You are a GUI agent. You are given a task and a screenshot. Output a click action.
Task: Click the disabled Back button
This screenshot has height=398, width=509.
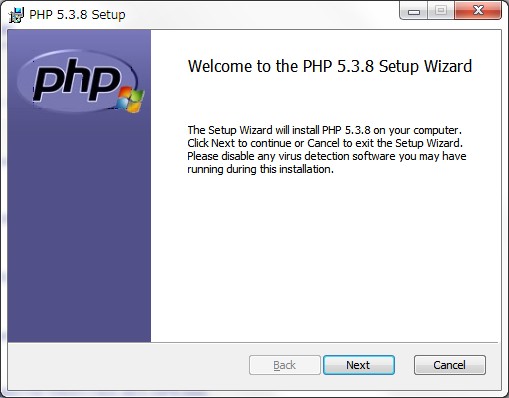285,365
